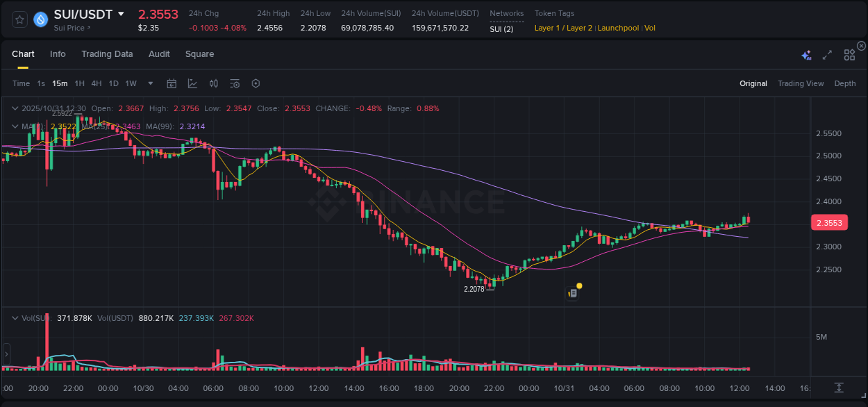868x407 pixels.
Task: Click the favorite star next to SUI/USDT
Action: click(19, 19)
